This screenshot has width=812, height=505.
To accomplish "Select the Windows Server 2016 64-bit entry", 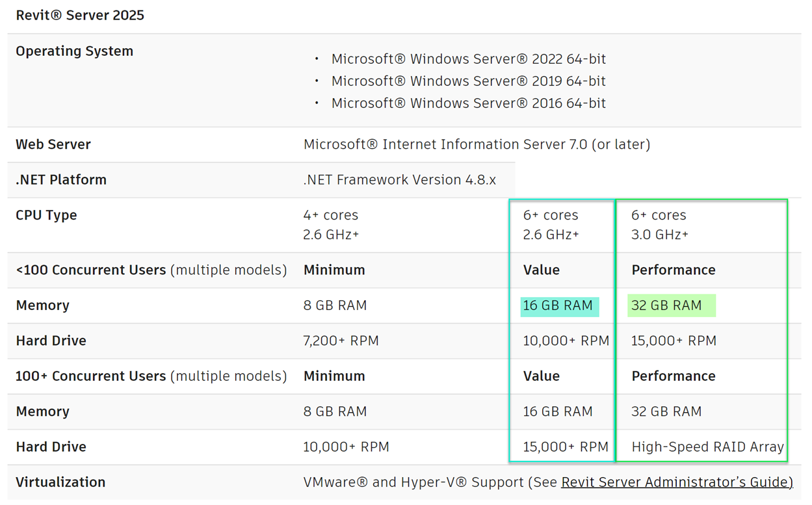I will 468,103.
